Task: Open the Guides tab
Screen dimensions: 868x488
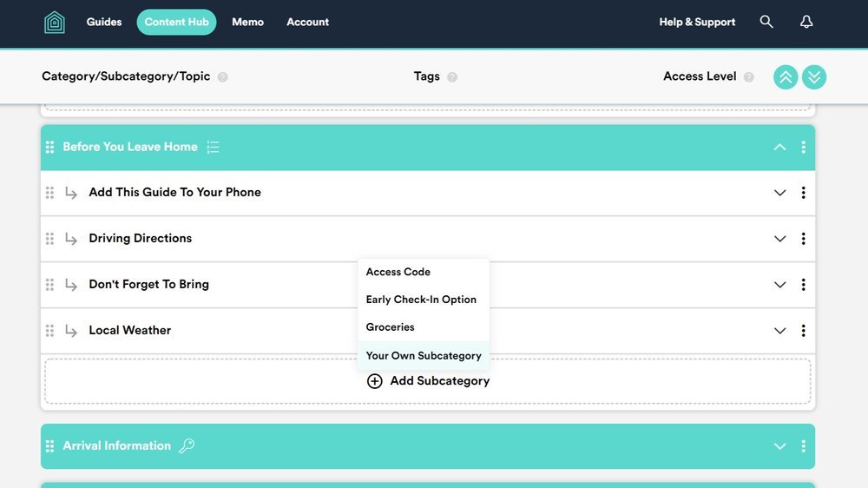Action: (x=104, y=23)
